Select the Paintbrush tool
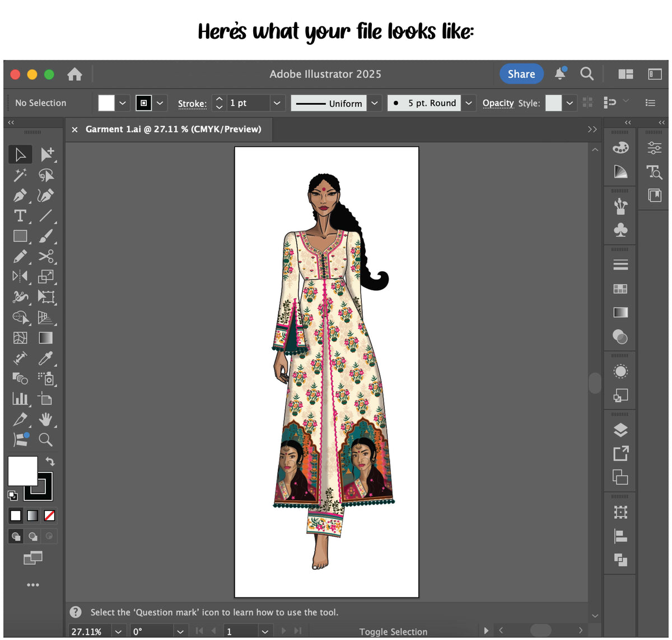 (x=46, y=236)
